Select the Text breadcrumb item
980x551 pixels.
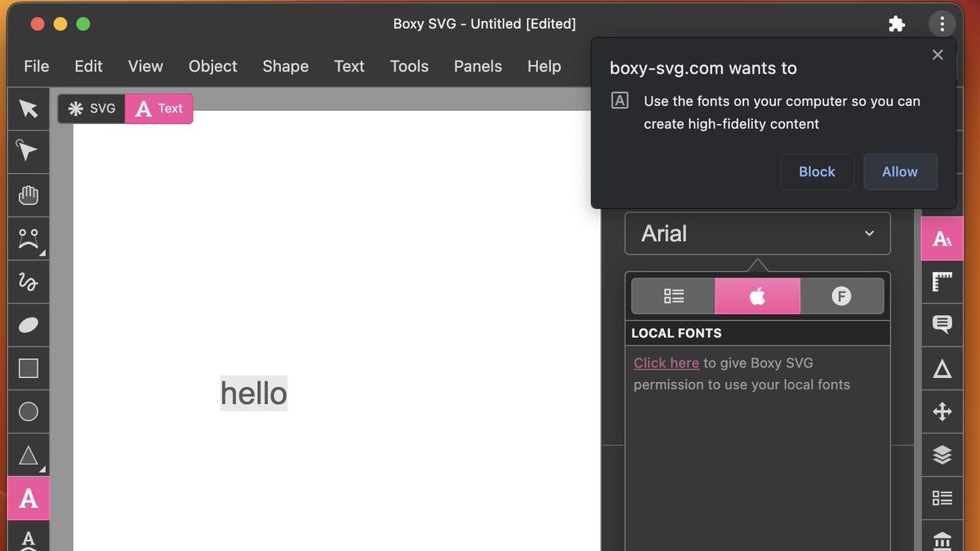pyautogui.click(x=159, y=109)
